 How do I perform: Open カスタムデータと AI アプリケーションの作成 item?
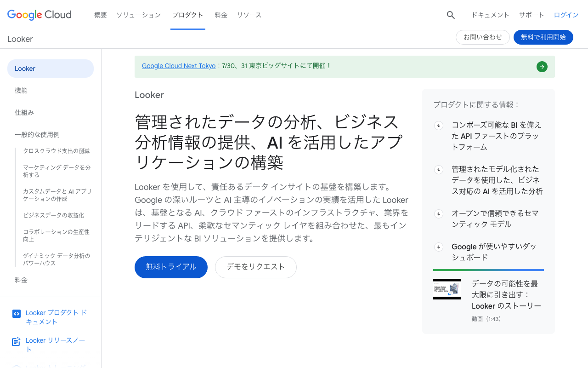57,195
